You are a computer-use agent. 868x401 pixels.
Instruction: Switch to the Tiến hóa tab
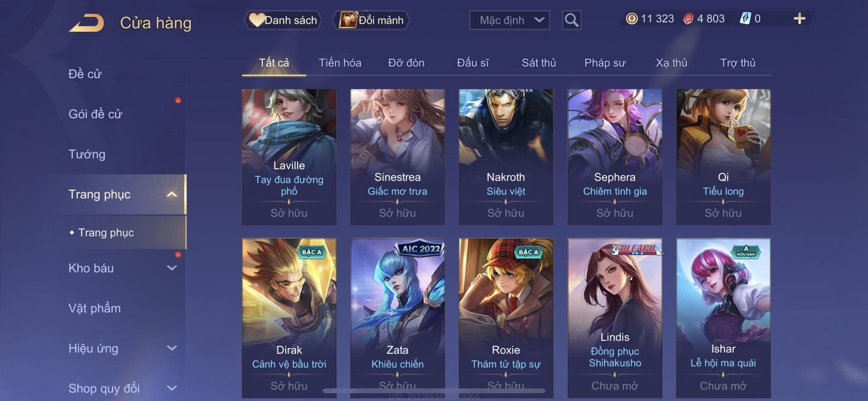(340, 63)
